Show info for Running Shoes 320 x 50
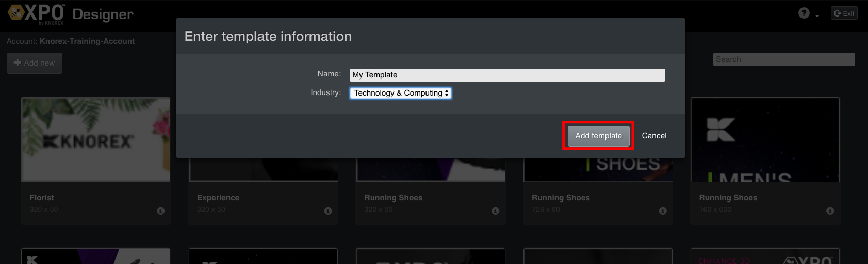Viewport: 868px width, 264px height. (x=495, y=211)
